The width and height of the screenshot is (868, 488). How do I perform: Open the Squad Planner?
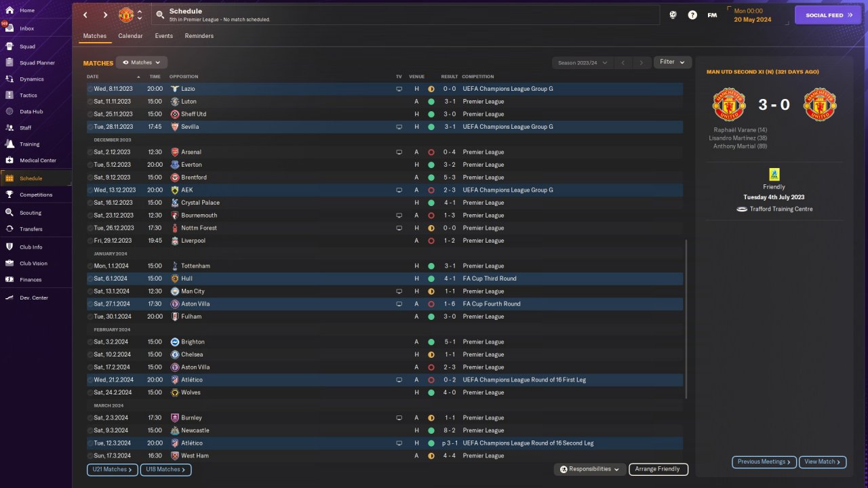(37, 63)
